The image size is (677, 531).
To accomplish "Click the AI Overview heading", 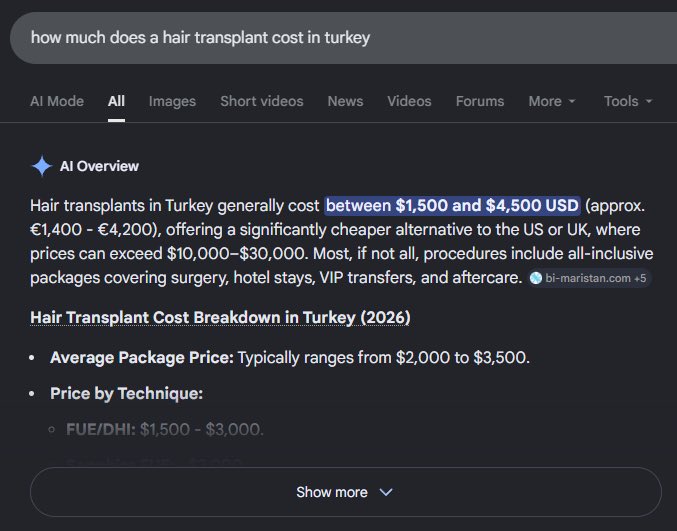I will pos(99,166).
